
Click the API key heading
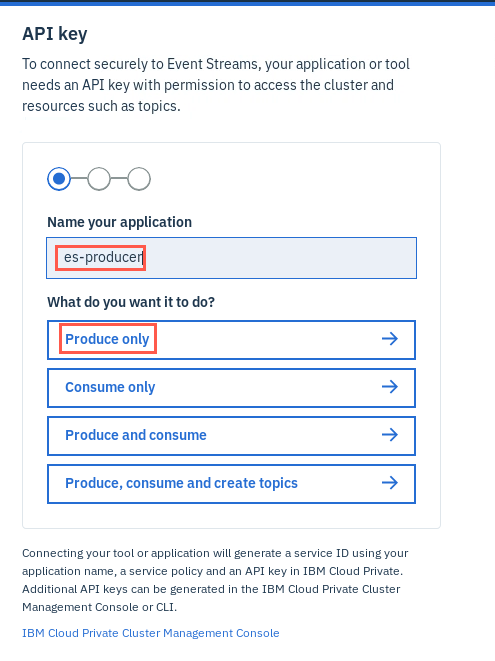point(55,34)
